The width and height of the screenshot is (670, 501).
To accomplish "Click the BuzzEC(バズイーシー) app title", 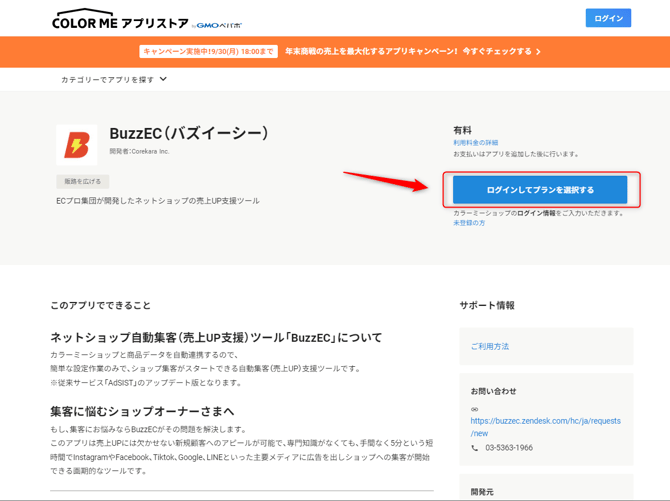I will click(x=189, y=133).
